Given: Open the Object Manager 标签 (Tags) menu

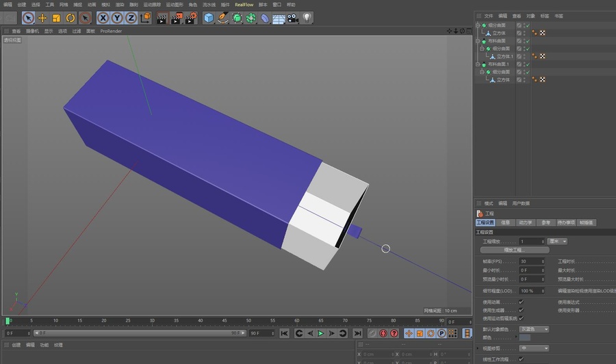Looking at the screenshot, I should click(x=545, y=16).
